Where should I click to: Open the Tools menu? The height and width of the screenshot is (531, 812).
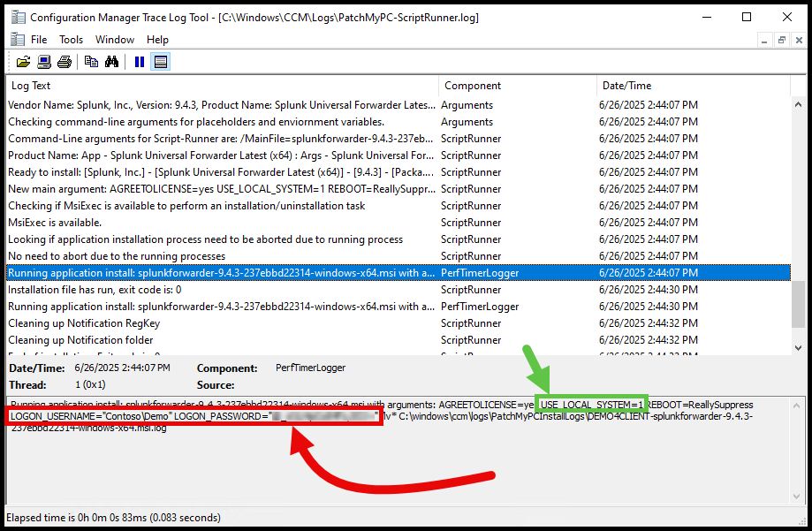pos(71,39)
